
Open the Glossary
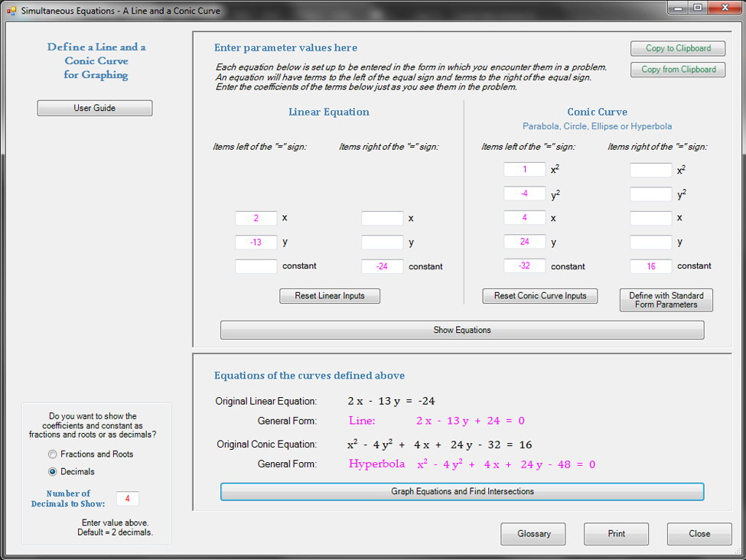(533, 534)
